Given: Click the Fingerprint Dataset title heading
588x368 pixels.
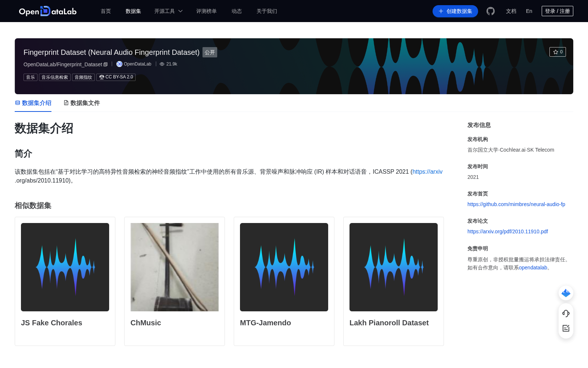Looking at the screenshot, I should click(x=111, y=52).
